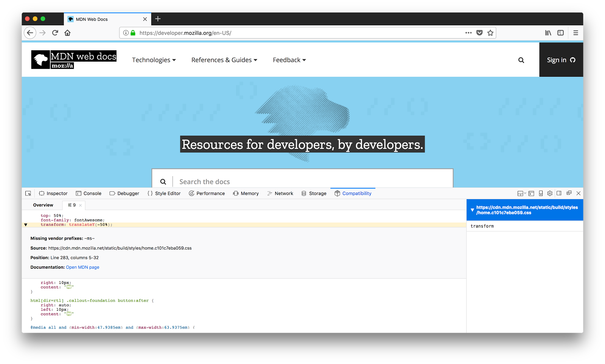Open the browser home page
This screenshot has width=605, height=364.
(x=68, y=33)
